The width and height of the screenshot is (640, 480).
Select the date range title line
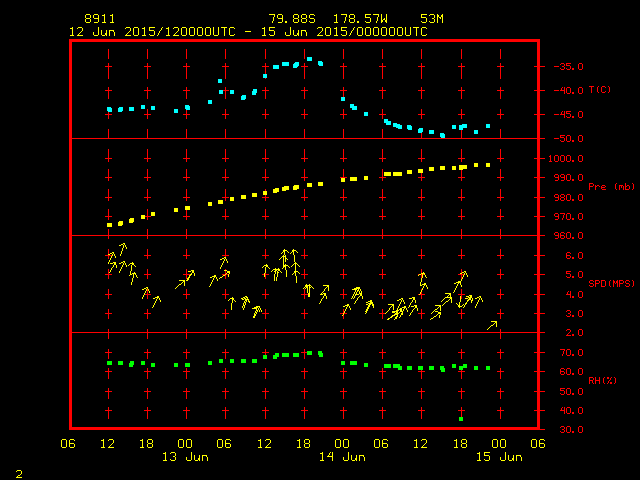(247, 32)
